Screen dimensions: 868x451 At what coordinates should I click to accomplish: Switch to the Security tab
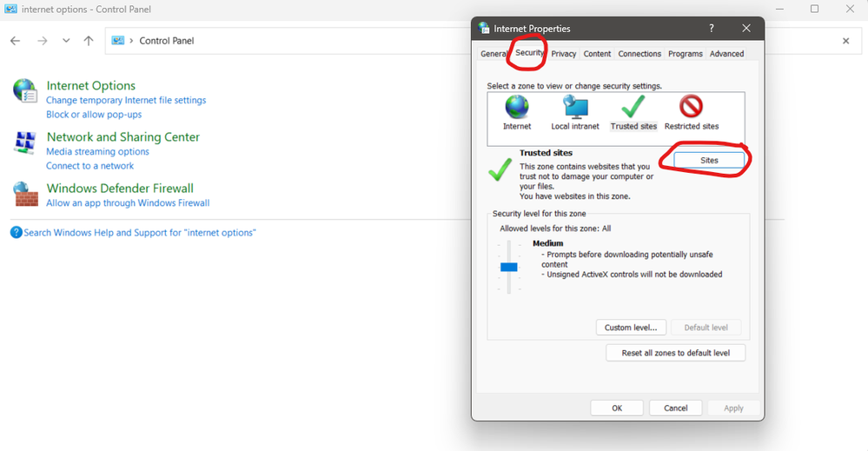(x=529, y=52)
